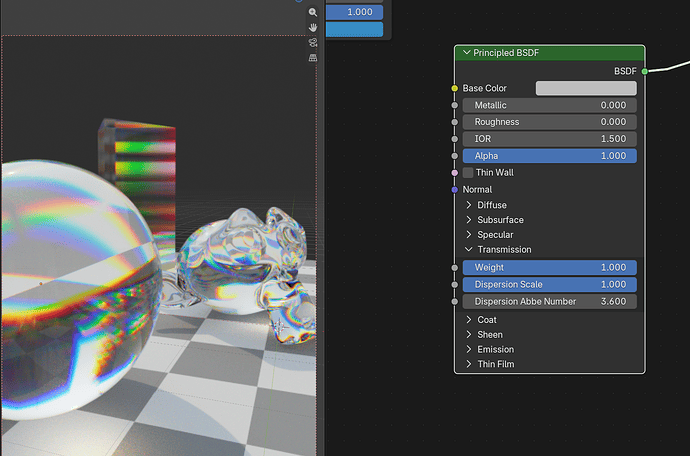Expand the Sheen section
This screenshot has width=690, height=456.
tap(469, 335)
